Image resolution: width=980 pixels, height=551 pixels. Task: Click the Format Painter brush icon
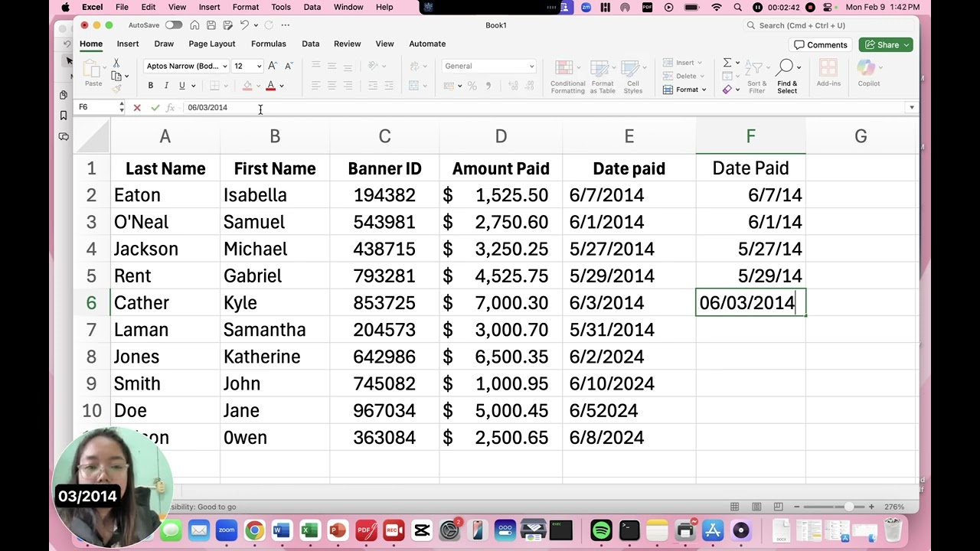pos(116,89)
